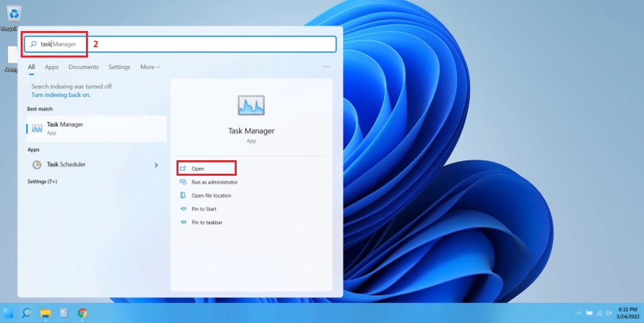Switch to the Apps filter tab

point(52,67)
